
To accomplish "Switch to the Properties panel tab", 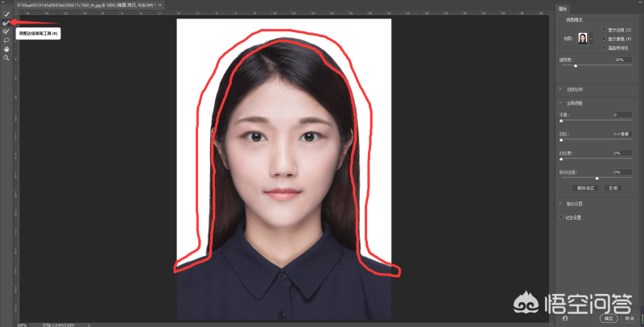I will [x=563, y=8].
